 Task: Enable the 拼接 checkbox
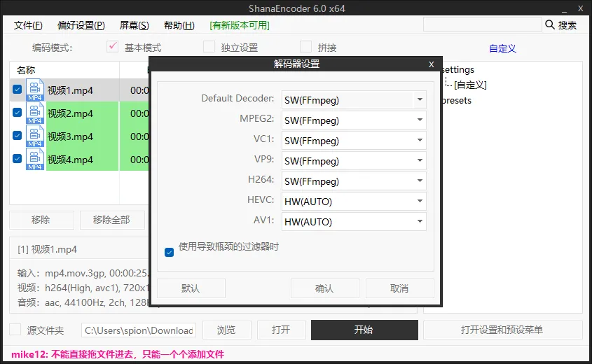306,46
